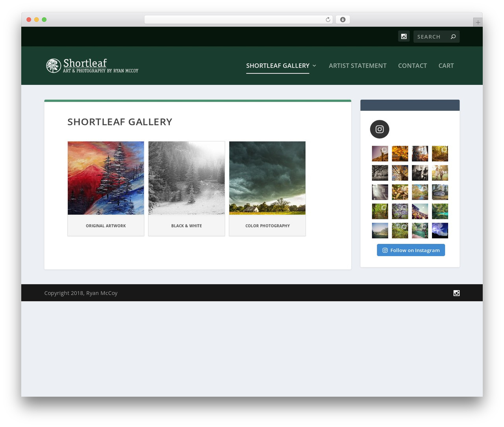The width and height of the screenshot is (504, 427).
Task: Open the cactus Instagram thumbnail
Action: (x=380, y=154)
